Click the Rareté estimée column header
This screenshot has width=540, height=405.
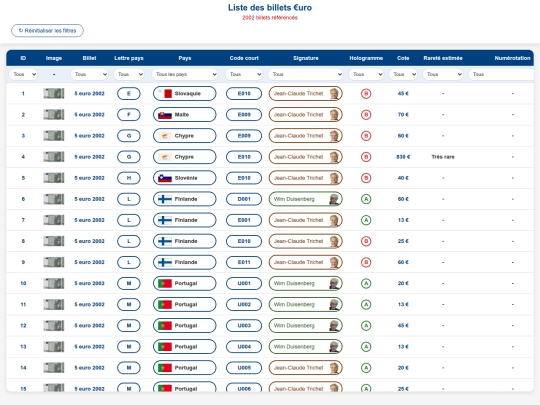click(443, 58)
